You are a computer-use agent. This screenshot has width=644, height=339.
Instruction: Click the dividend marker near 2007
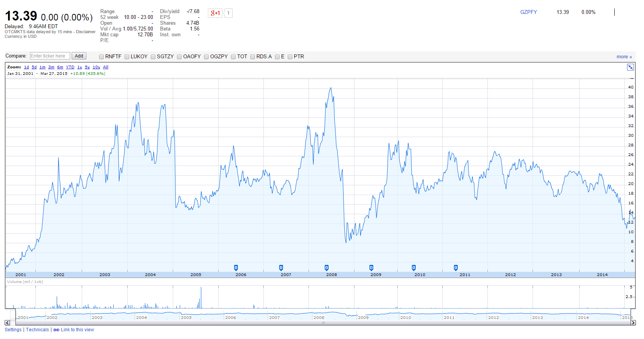tap(281, 268)
